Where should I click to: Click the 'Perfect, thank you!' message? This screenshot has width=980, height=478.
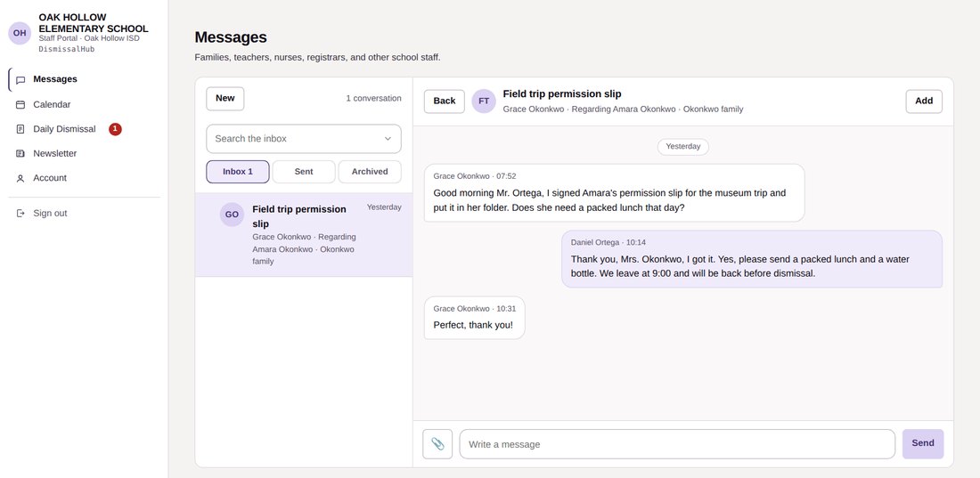click(474, 318)
